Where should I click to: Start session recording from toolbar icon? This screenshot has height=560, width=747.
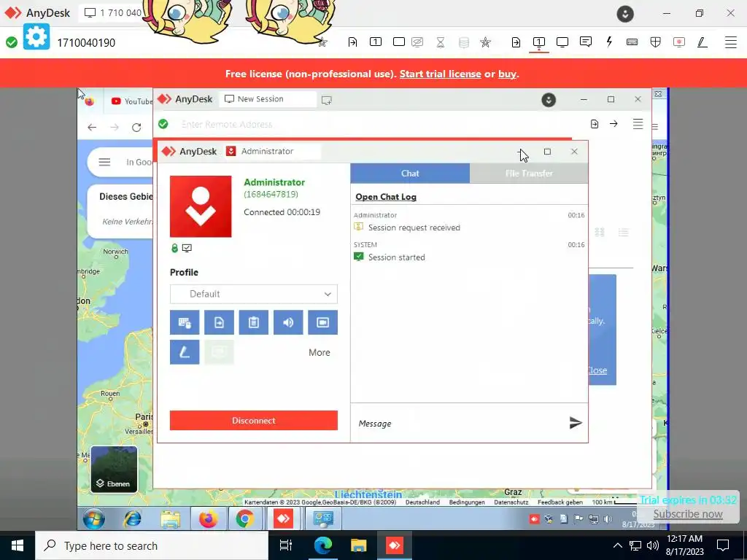[679, 42]
